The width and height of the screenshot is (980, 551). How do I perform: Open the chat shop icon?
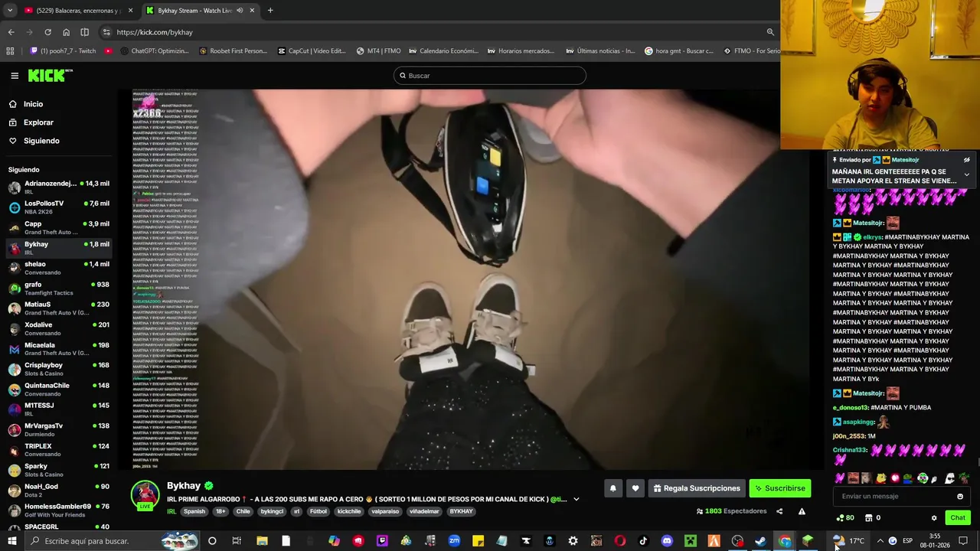[x=868, y=518]
